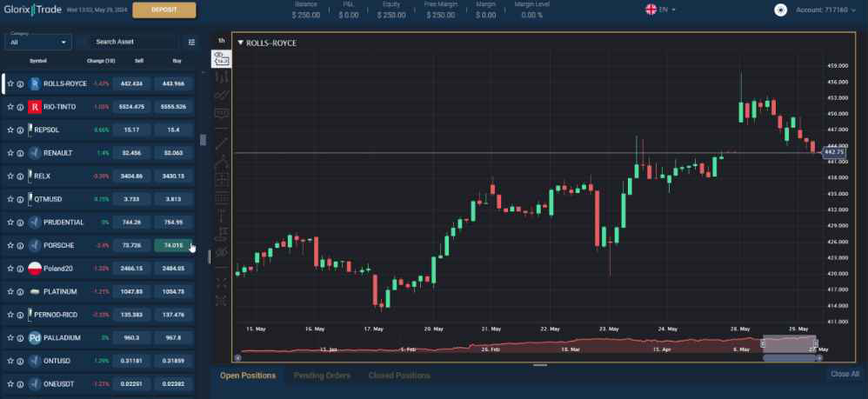Click the info icon for PORSCHE
Screen dimensions: 868x399
pyautogui.click(x=20, y=245)
